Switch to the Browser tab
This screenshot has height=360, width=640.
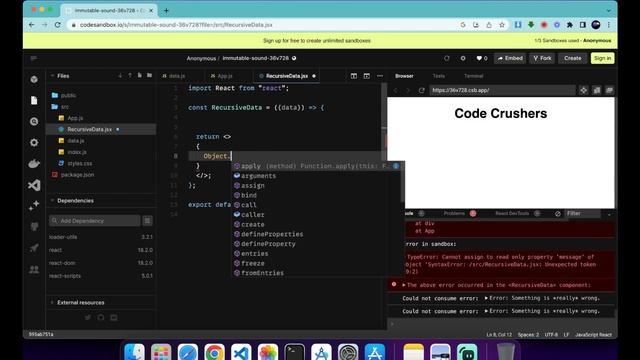(x=404, y=76)
